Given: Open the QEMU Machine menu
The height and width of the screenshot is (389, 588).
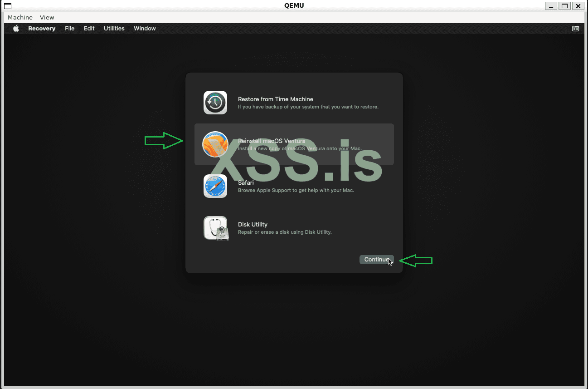Looking at the screenshot, I should pyautogui.click(x=20, y=17).
